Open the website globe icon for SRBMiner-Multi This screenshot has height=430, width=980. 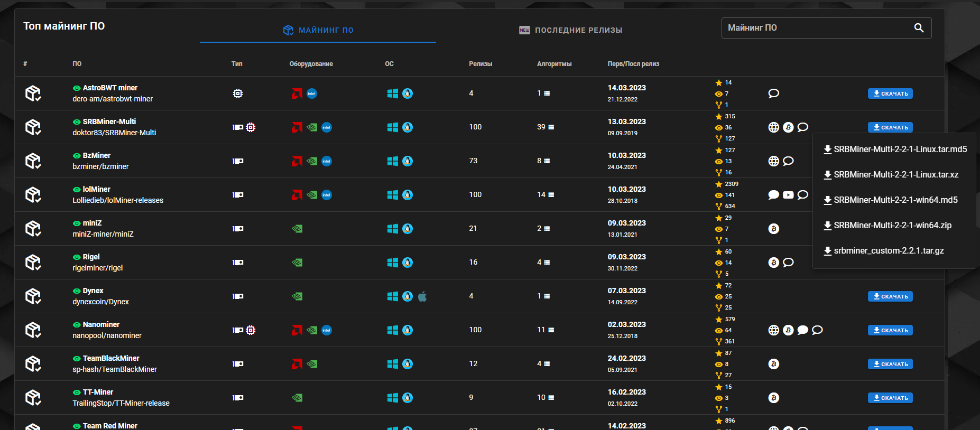pos(773,127)
